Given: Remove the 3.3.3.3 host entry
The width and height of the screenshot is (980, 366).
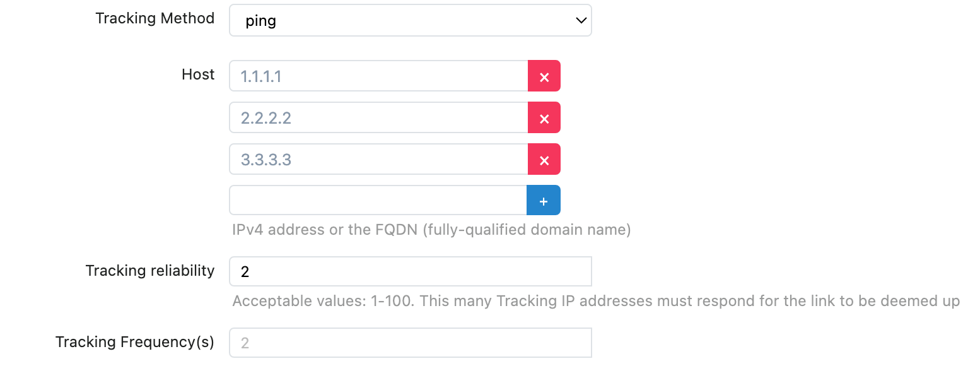Looking at the screenshot, I should pyautogui.click(x=544, y=160).
